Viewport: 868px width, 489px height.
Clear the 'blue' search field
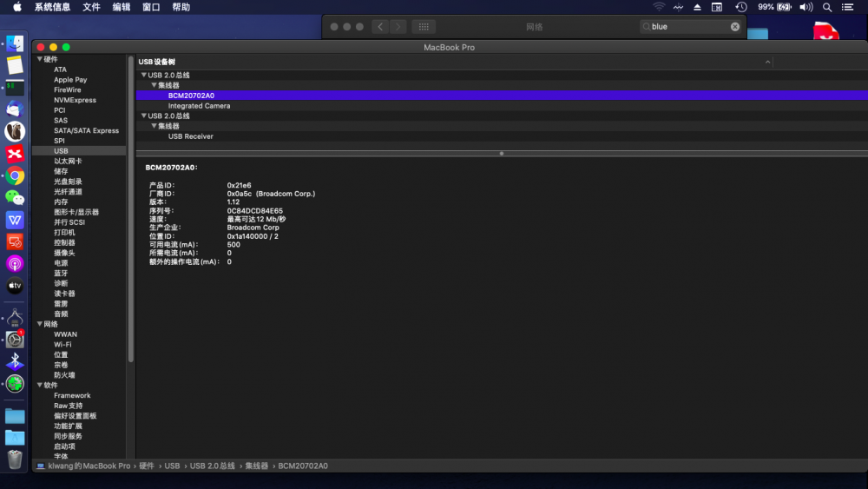coord(734,27)
